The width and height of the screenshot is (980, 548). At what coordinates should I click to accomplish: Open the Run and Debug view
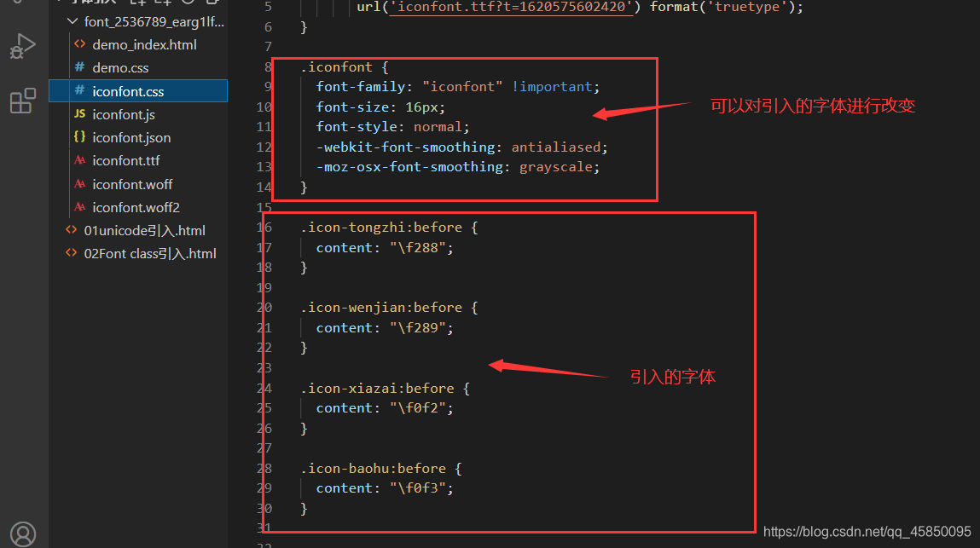point(23,47)
